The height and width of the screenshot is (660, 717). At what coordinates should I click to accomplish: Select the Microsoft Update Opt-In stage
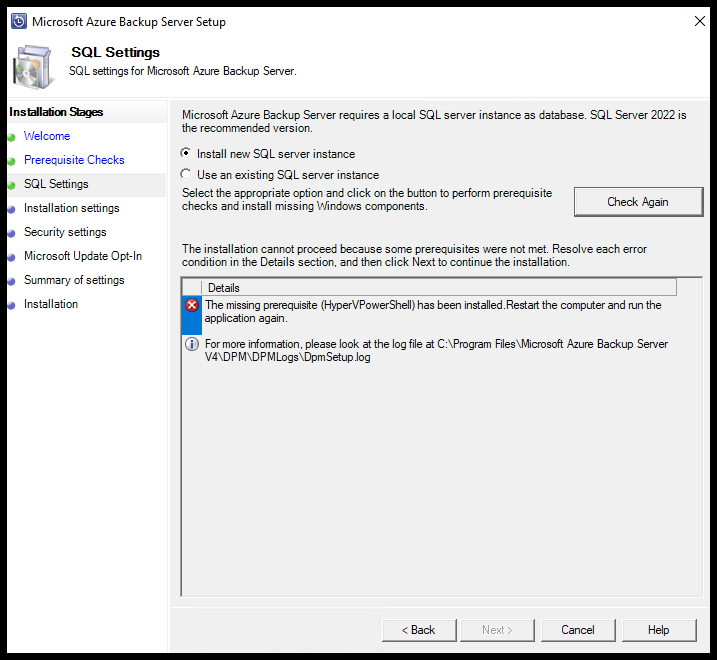83,256
